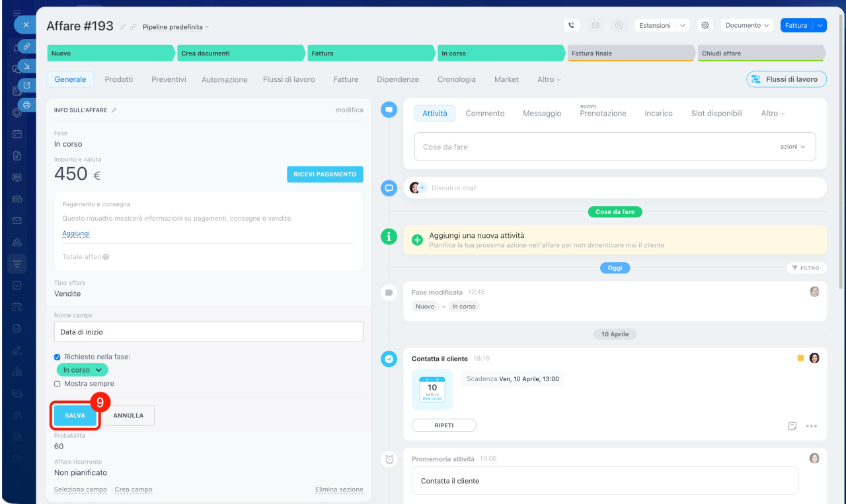Click pencil icon next to Affare #193

click(x=123, y=27)
